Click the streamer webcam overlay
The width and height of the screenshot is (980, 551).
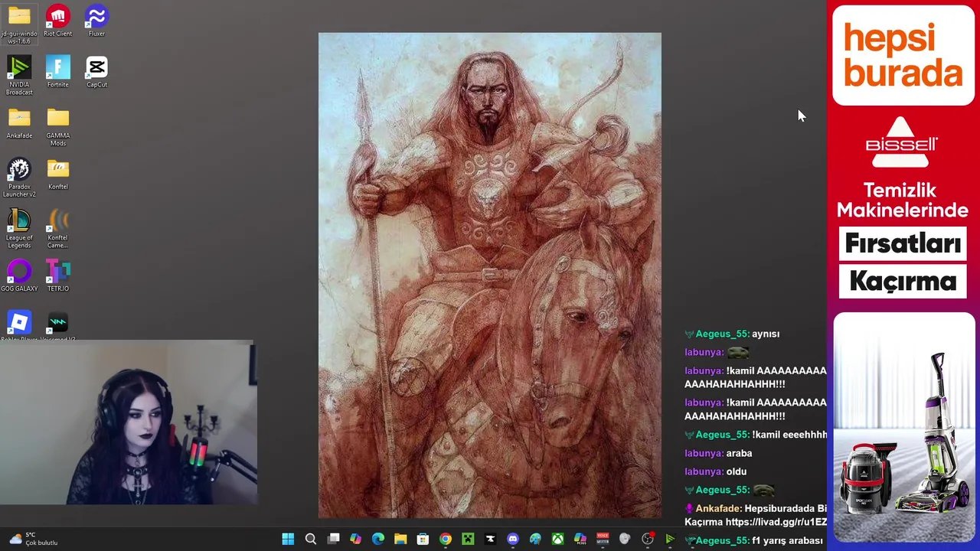tap(129, 422)
